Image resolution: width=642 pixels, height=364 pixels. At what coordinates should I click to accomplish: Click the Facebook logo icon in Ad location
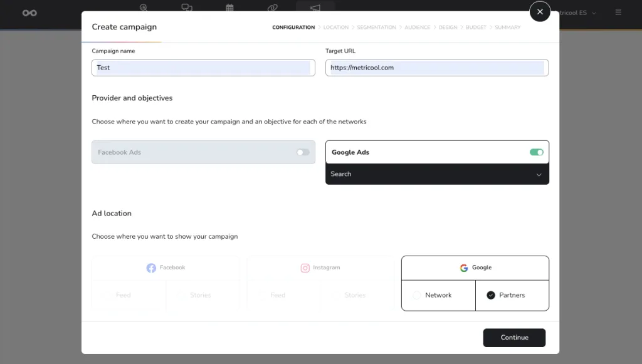click(x=151, y=268)
